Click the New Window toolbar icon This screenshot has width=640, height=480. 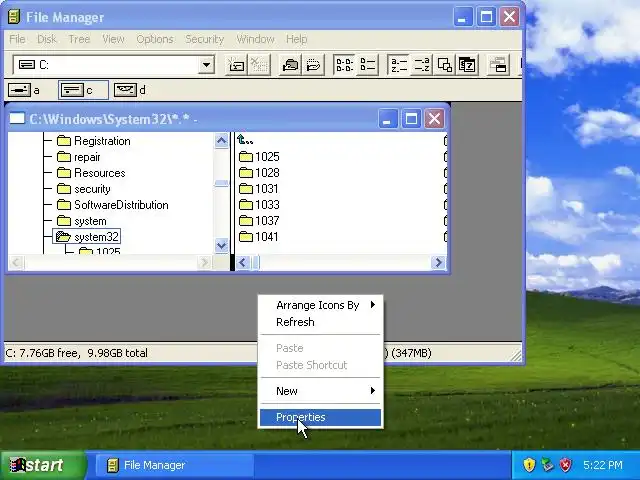coord(498,65)
